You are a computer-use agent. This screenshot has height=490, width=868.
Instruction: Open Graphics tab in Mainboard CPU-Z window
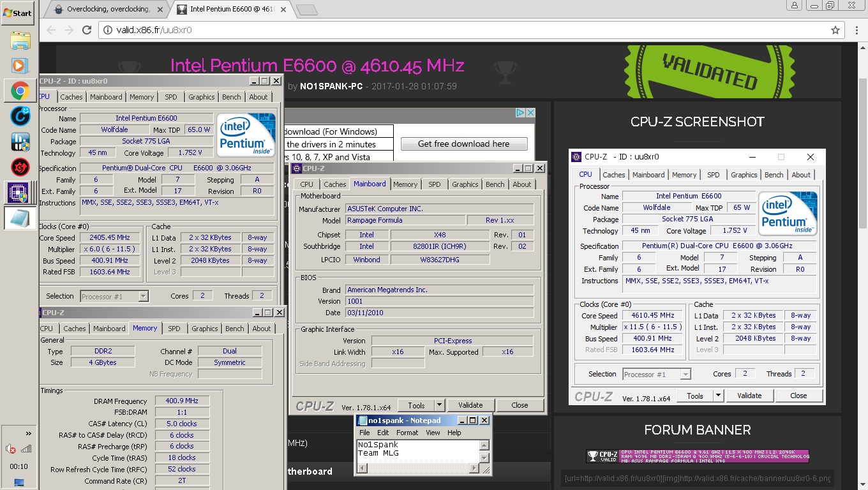click(x=465, y=184)
